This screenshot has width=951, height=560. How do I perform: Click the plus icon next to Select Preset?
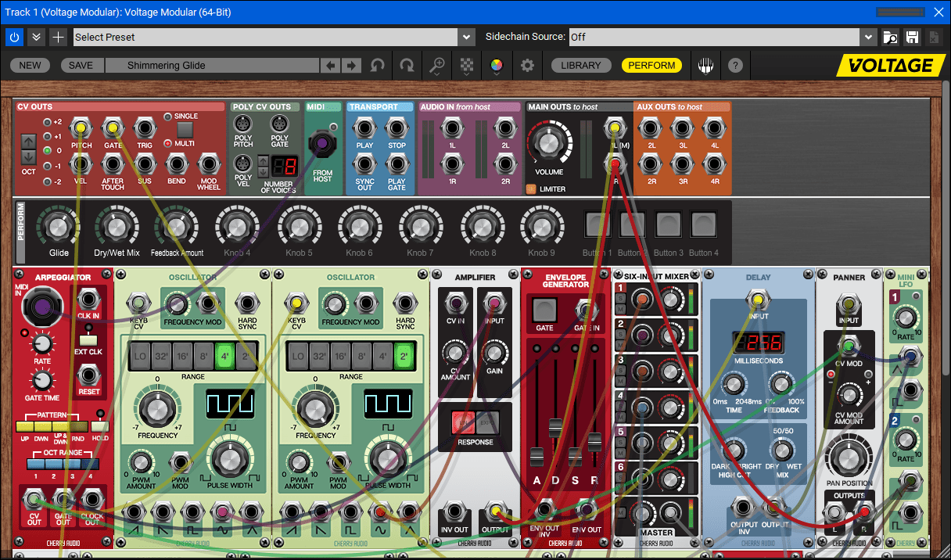(58, 37)
